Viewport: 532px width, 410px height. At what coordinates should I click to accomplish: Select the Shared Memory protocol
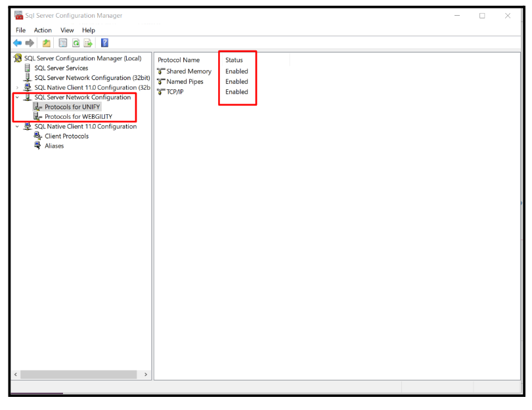pyautogui.click(x=188, y=71)
